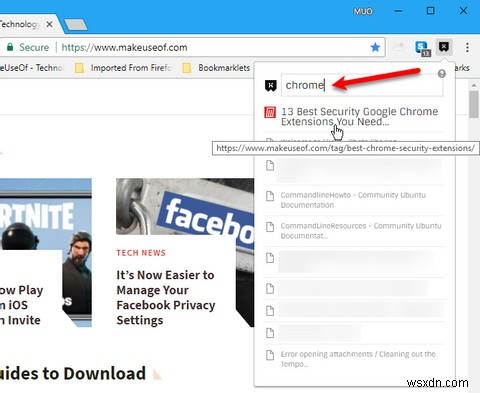Open the Imported From Firefox bookmarks folder
This screenshot has width=480, height=393.
point(123,68)
